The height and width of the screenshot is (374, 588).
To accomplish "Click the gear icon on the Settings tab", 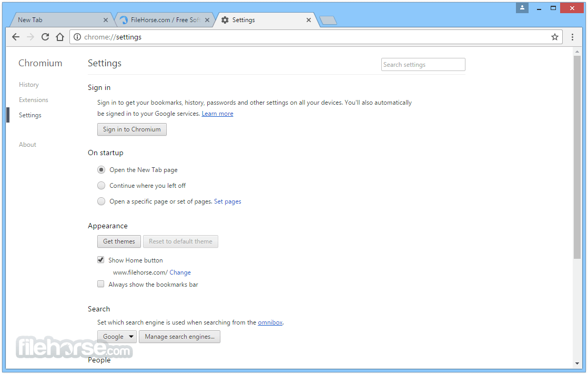I will [x=225, y=20].
